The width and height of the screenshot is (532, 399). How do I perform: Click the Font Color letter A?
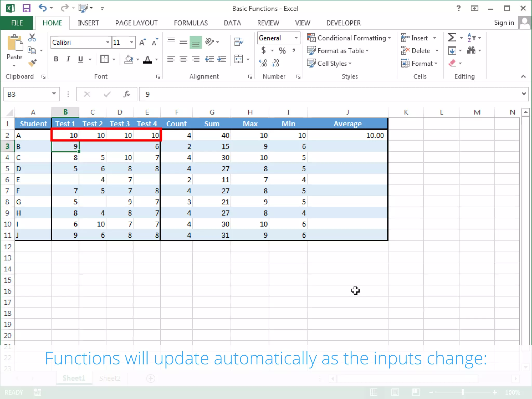coord(147,59)
